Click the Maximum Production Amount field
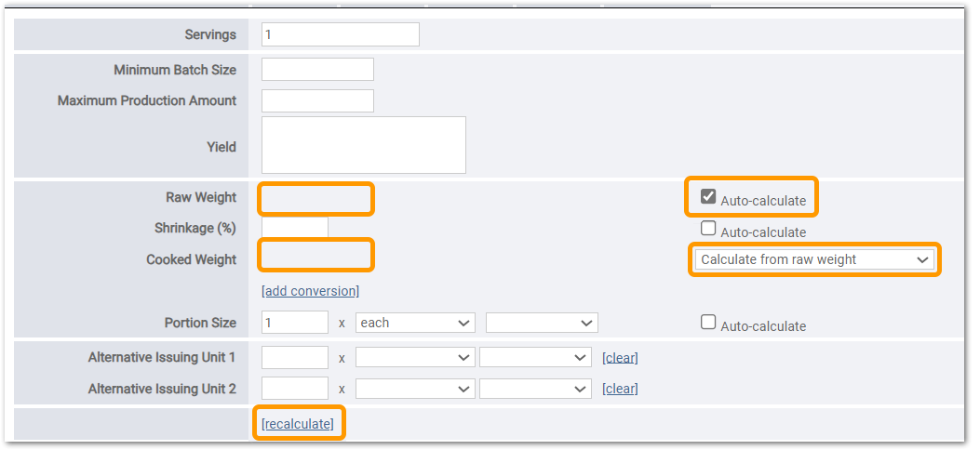This screenshot has height=450, width=980. click(x=317, y=100)
